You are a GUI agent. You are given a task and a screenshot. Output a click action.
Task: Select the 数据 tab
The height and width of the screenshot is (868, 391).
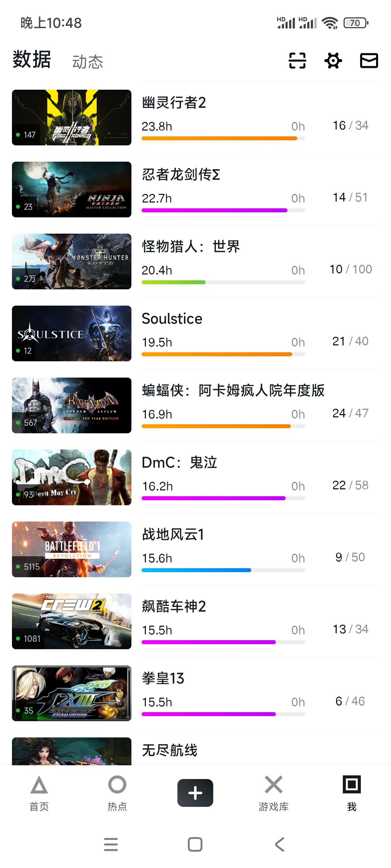point(32,60)
